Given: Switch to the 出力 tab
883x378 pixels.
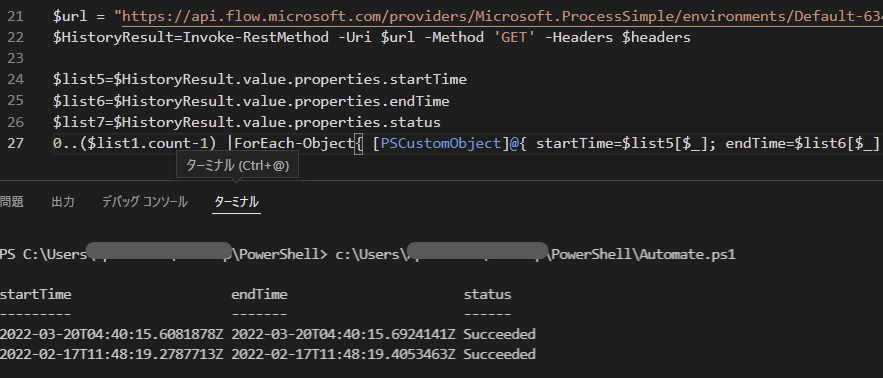Looking at the screenshot, I should click(x=63, y=202).
